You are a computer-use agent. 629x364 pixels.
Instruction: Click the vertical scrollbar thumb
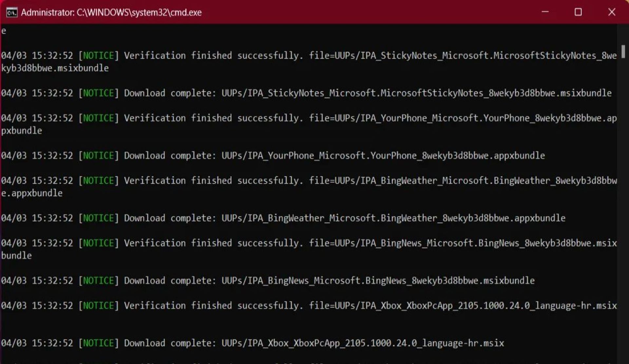[x=623, y=51]
